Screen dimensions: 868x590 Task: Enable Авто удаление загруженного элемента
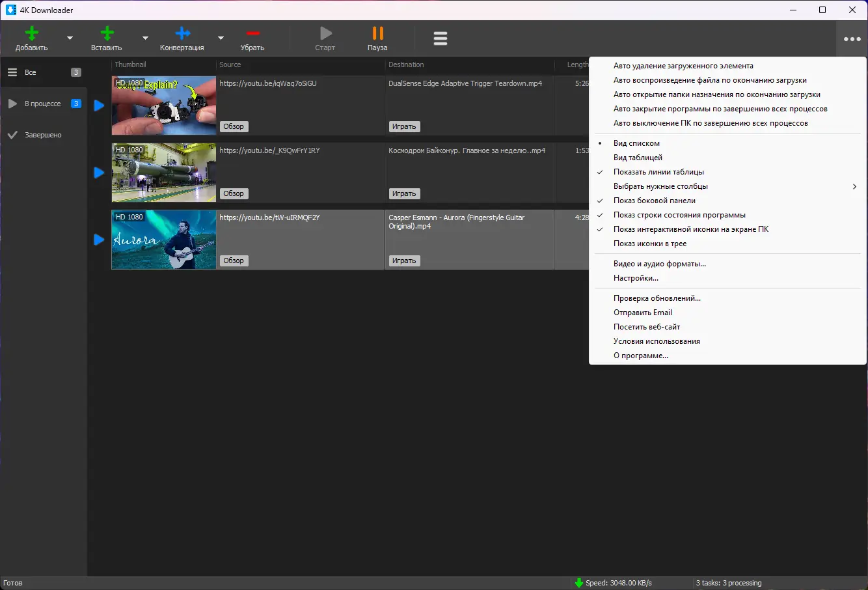click(727, 66)
